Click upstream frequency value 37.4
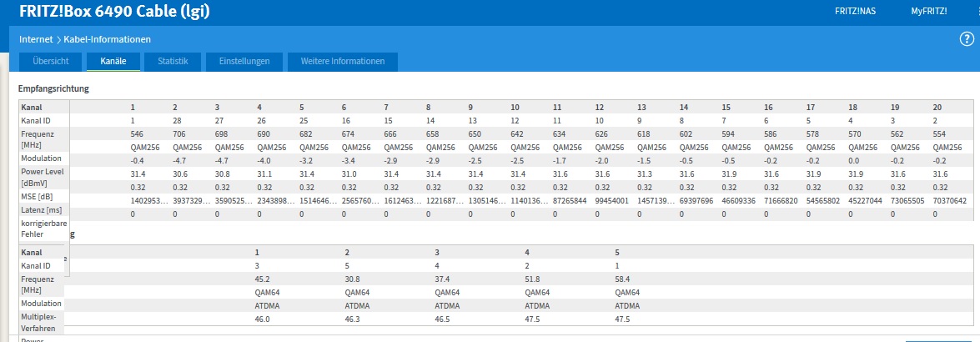The height and width of the screenshot is (342, 980). tap(443, 279)
